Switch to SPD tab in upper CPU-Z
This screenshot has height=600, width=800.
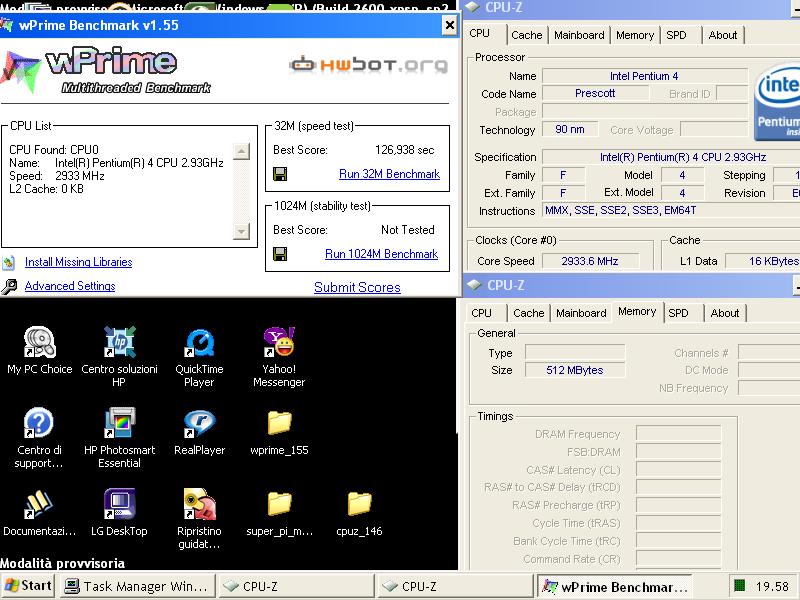tap(676, 35)
